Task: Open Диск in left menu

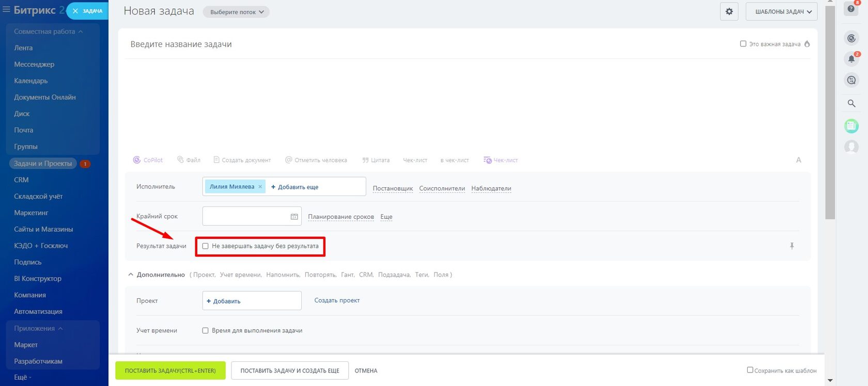Action: [22, 114]
